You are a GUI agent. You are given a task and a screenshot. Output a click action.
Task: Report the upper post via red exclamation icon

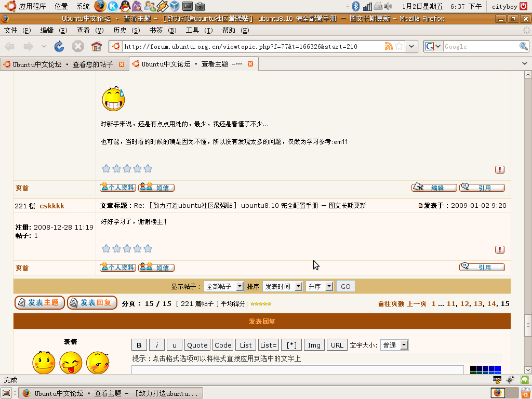[x=499, y=170]
